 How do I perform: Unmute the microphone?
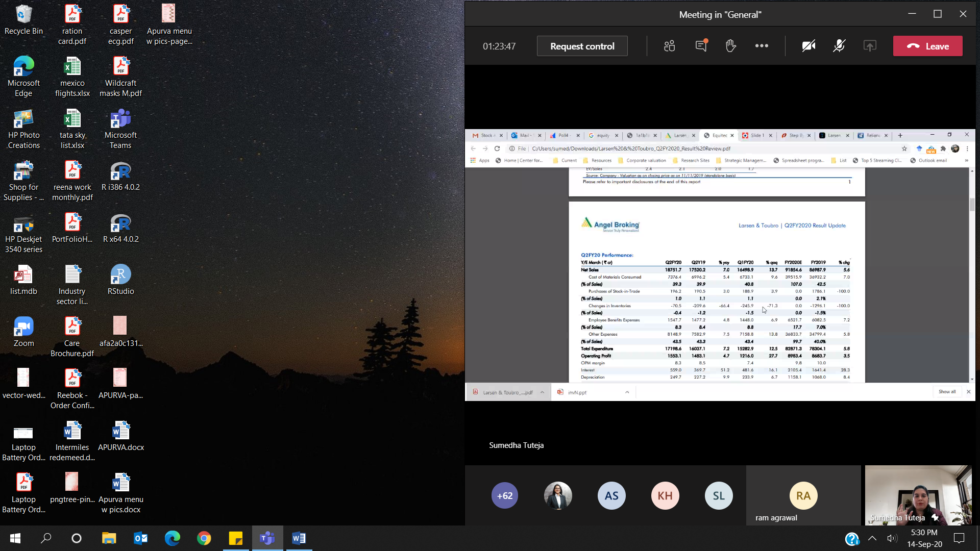point(839,46)
